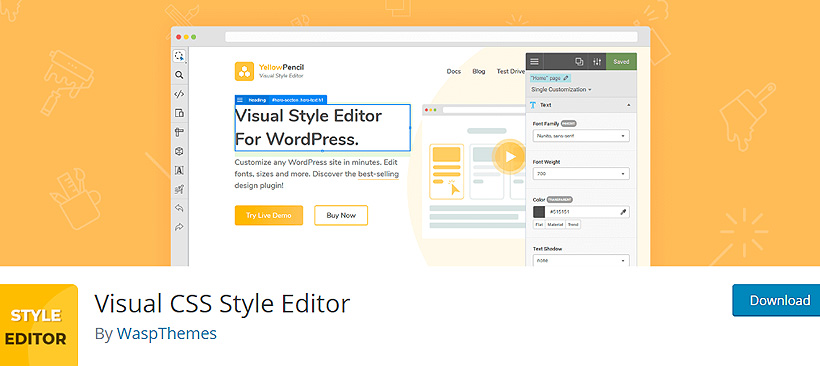Open the responsive device mode icon
Image resolution: width=820 pixels, height=366 pixels.
pos(179,113)
